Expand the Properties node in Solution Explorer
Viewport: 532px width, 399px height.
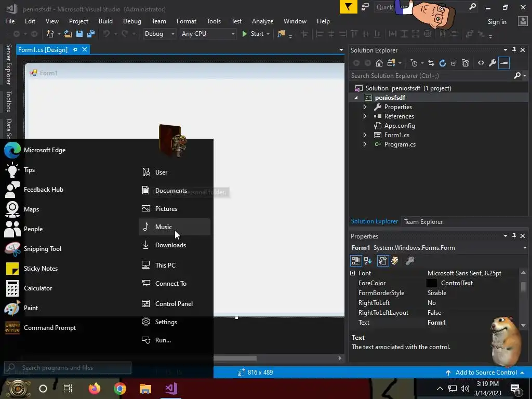(x=365, y=107)
